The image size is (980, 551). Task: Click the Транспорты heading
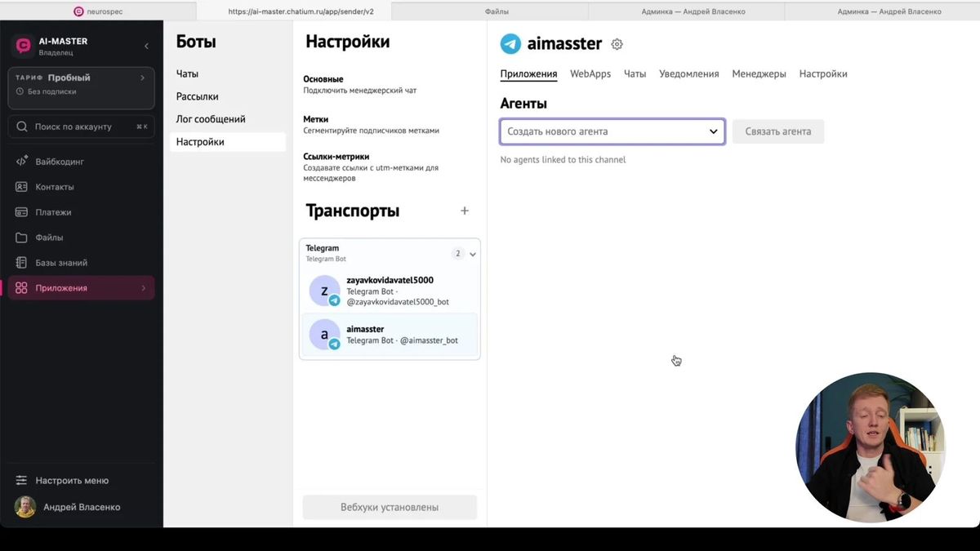tap(353, 211)
